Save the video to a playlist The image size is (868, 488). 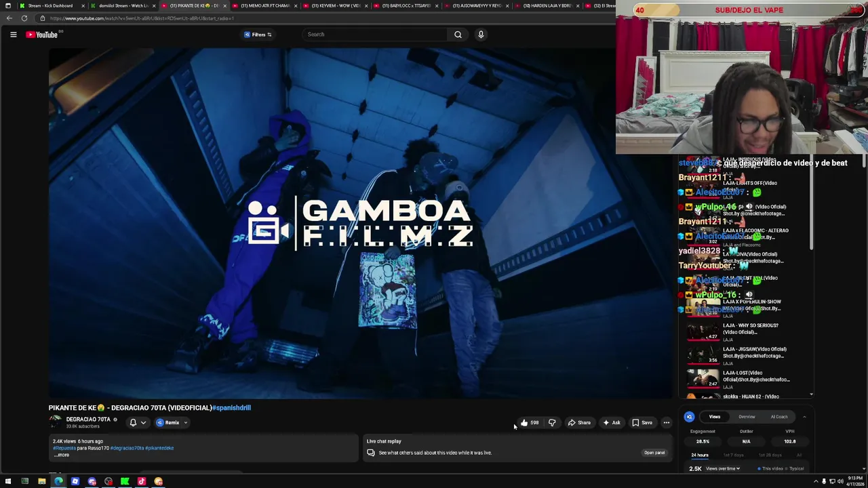click(x=642, y=423)
